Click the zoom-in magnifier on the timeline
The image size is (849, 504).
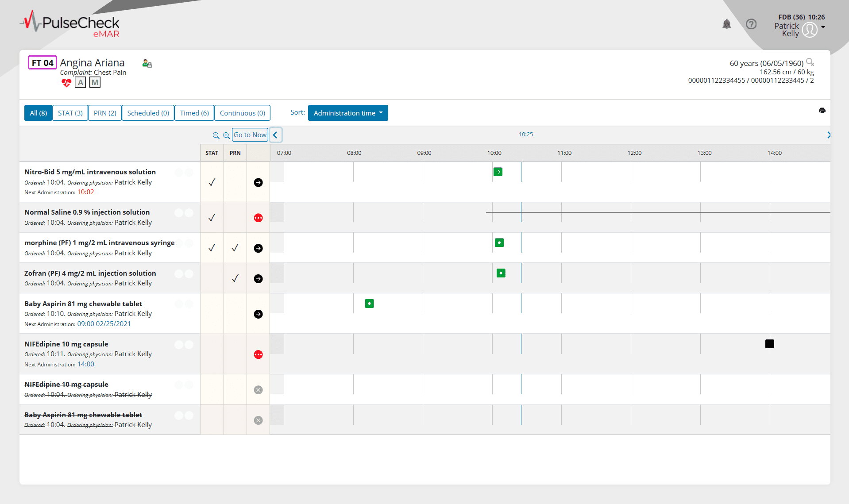point(227,136)
